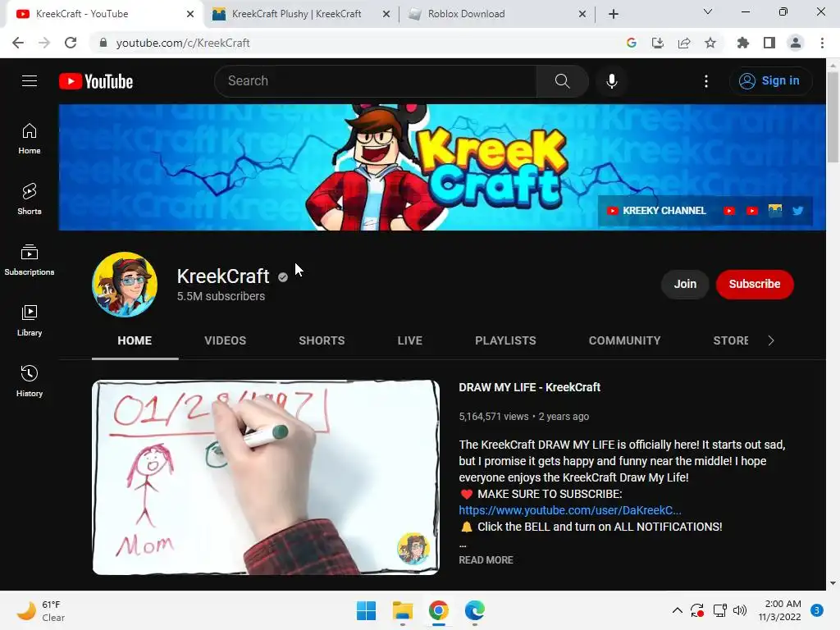Select the SHORTS channel tab
The height and width of the screenshot is (630, 840).
pyautogui.click(x=322, y=340)
